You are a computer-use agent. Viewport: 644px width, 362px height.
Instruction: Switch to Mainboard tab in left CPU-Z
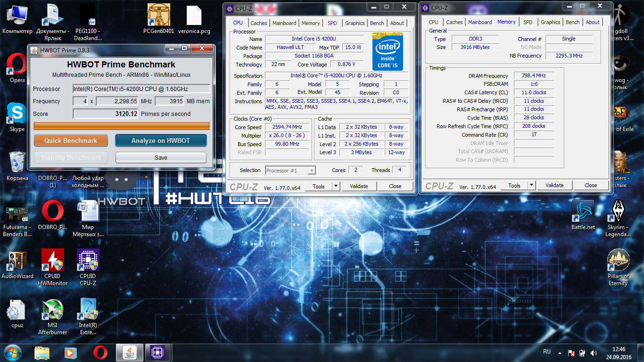click(x=284, y=23)
